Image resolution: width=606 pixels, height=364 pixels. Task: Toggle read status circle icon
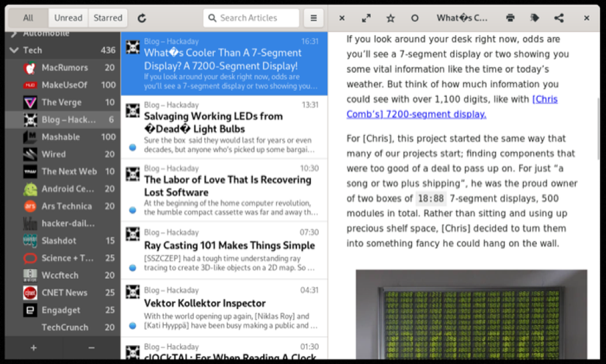point(415,18)
